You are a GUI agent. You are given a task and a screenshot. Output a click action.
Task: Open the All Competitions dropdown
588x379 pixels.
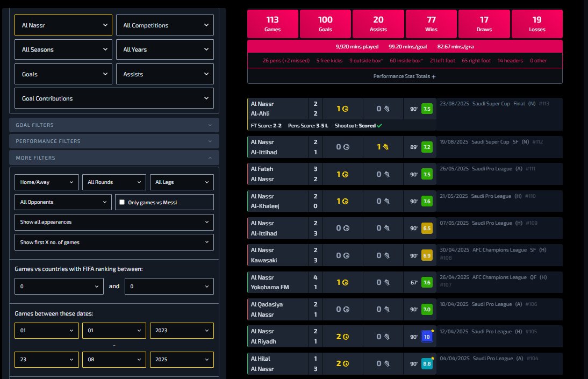tap(165, 25)
